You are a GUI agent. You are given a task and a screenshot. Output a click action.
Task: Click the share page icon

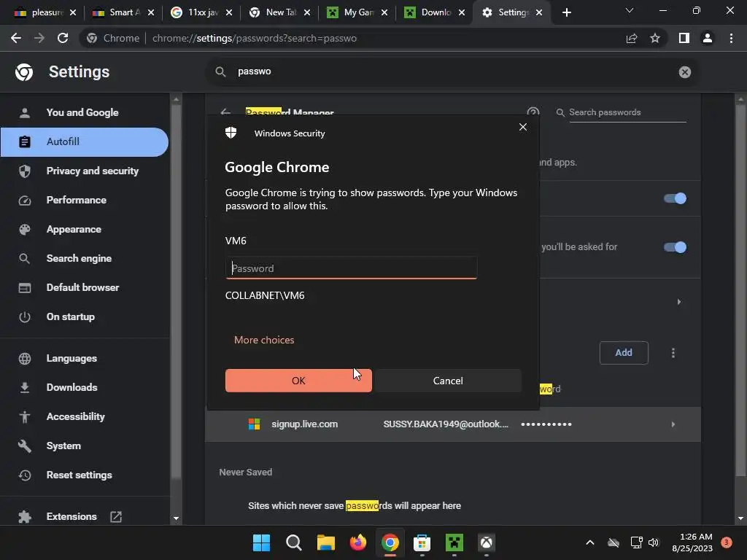click(632, 38)
